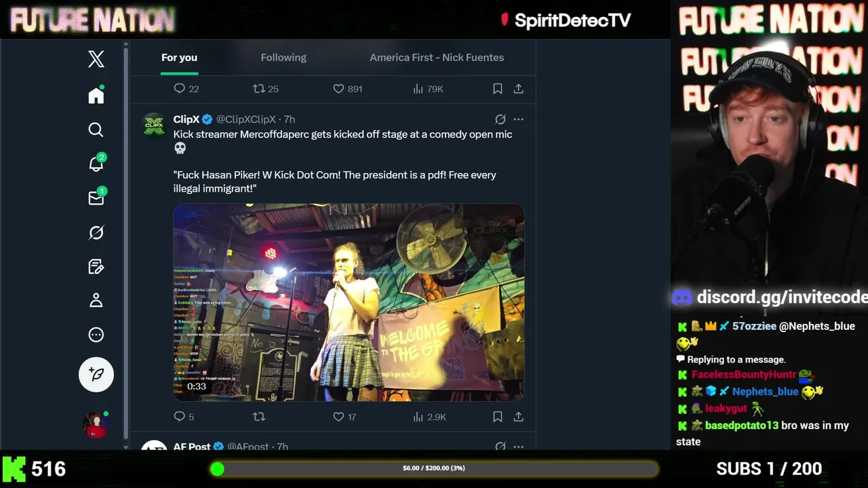Reply to the post with 22 replies
The width and height of the screenshot is (868, 488).
point(186,89)
